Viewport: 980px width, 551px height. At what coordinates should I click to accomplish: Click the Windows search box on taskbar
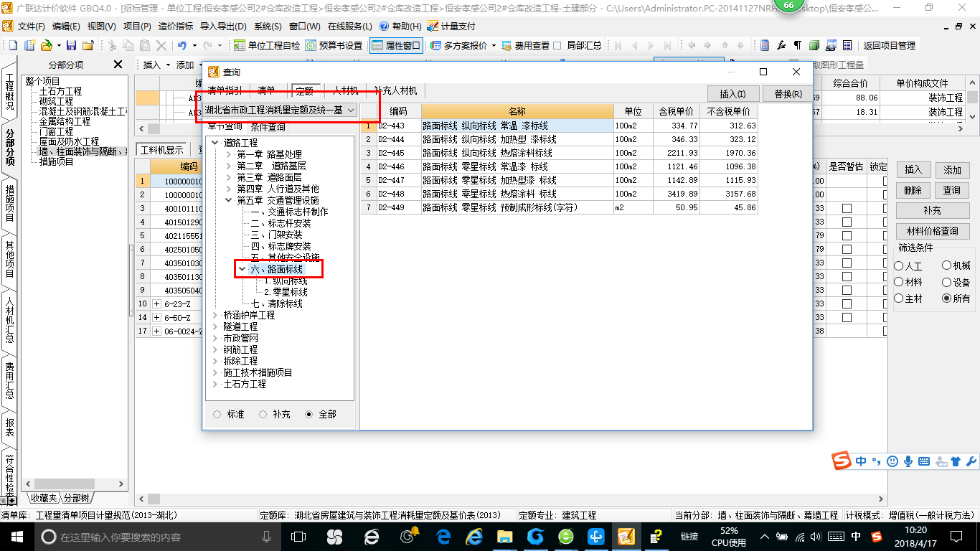156,536
